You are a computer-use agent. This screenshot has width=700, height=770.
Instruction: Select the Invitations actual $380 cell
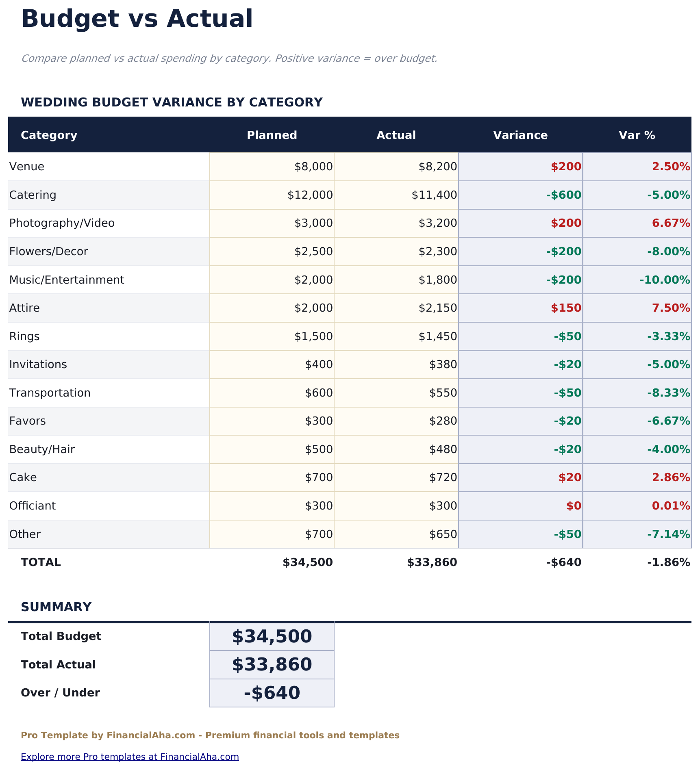396,364
